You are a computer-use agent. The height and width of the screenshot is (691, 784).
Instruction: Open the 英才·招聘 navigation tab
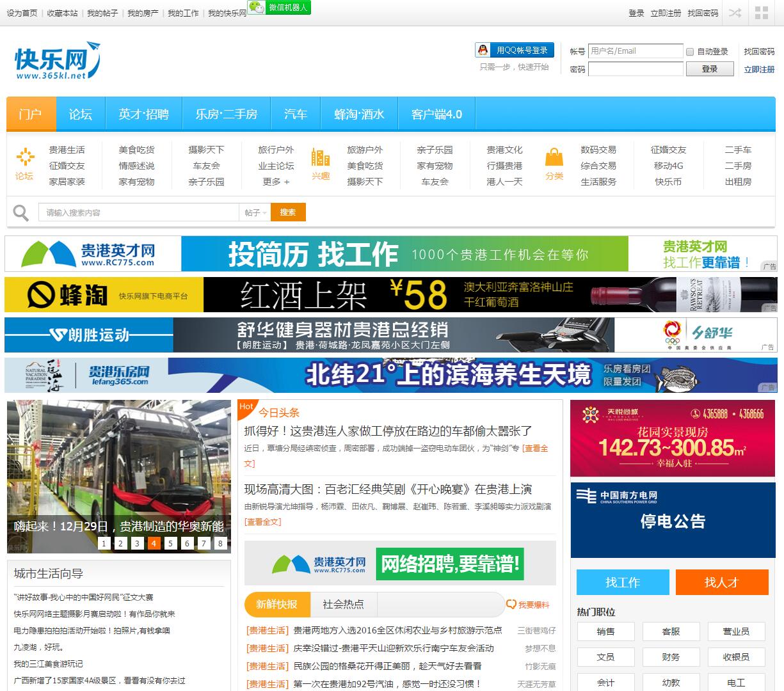143,114
